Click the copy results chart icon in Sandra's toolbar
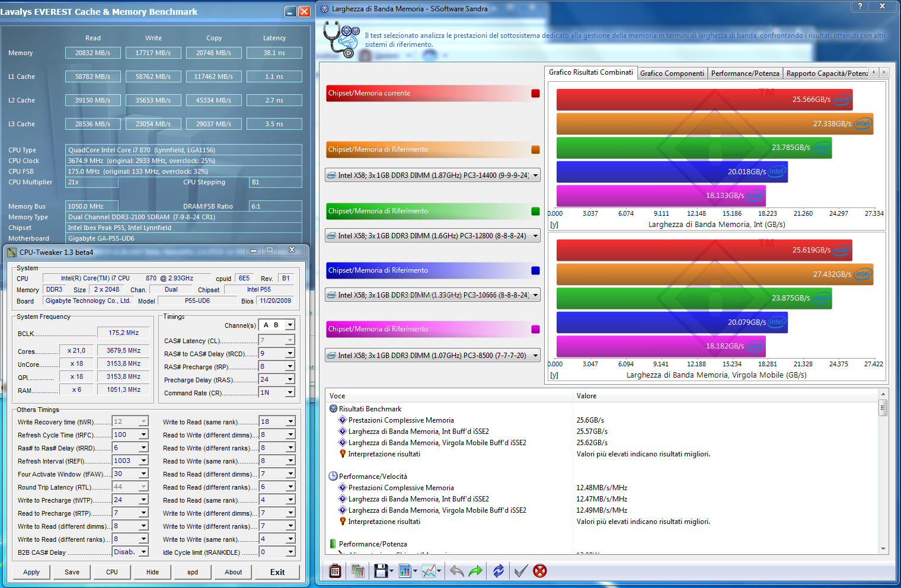 pos(357,571)
